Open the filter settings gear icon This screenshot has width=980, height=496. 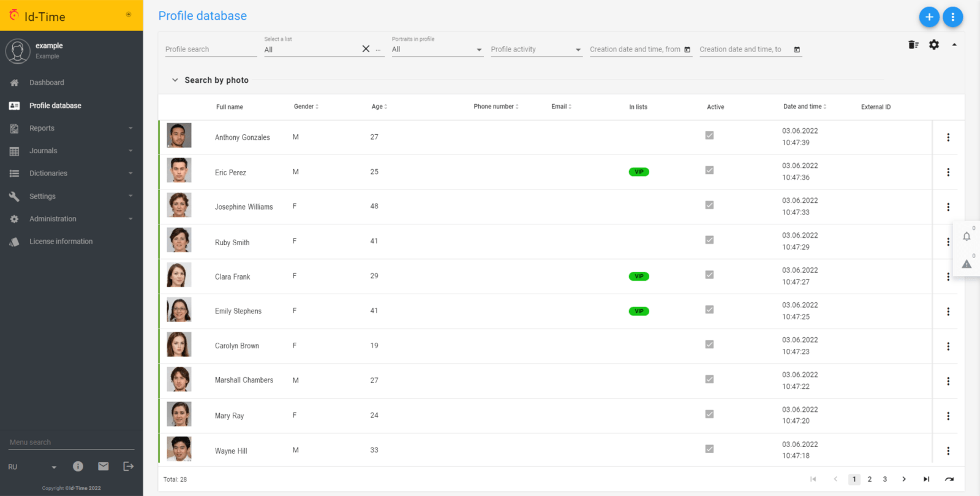pyautogui.click(x=933, y=45)
